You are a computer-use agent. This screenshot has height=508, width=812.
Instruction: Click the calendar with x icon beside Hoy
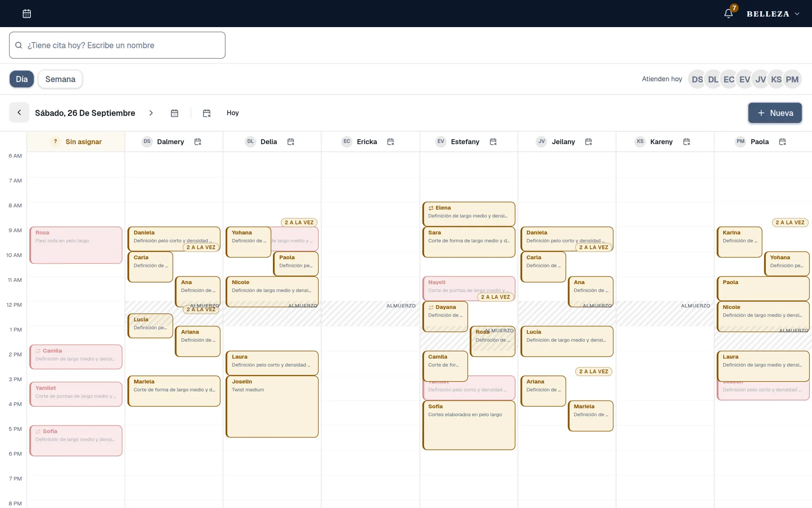click(207, 113)
